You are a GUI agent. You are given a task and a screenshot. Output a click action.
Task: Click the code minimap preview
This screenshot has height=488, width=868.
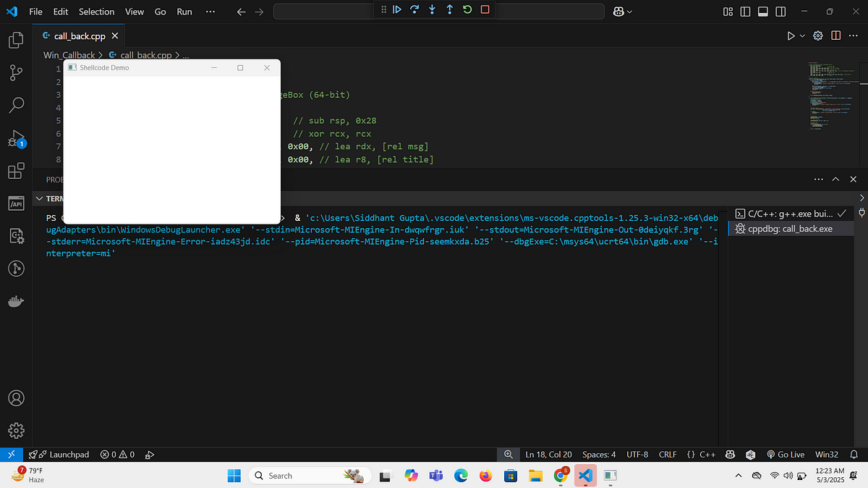[x=828, y=96]
